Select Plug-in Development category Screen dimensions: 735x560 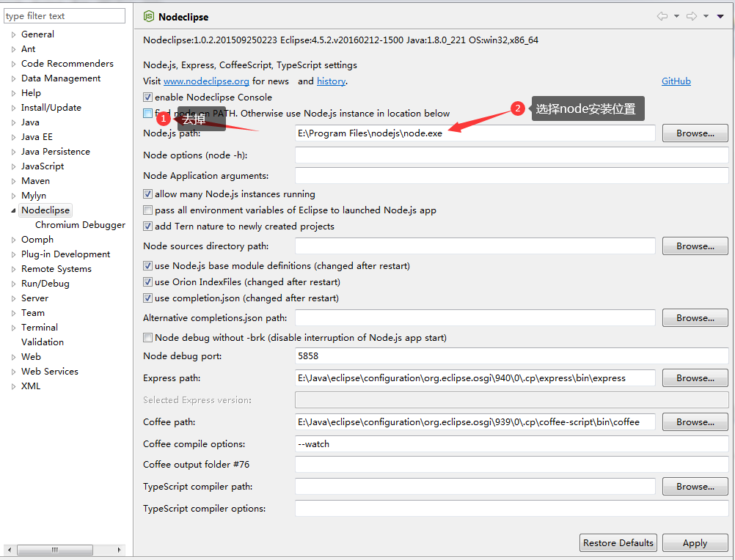click(x=65, y=254)
